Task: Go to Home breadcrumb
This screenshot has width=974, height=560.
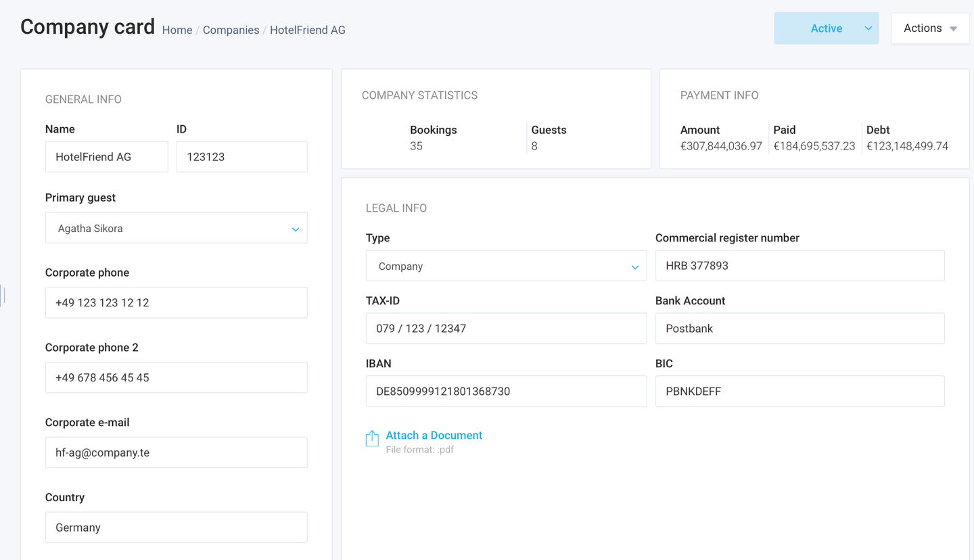Action: pos(177,30)
